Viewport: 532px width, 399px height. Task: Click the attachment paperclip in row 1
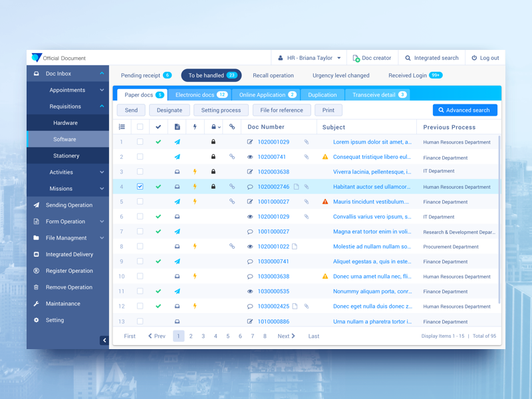click(307, 142)
